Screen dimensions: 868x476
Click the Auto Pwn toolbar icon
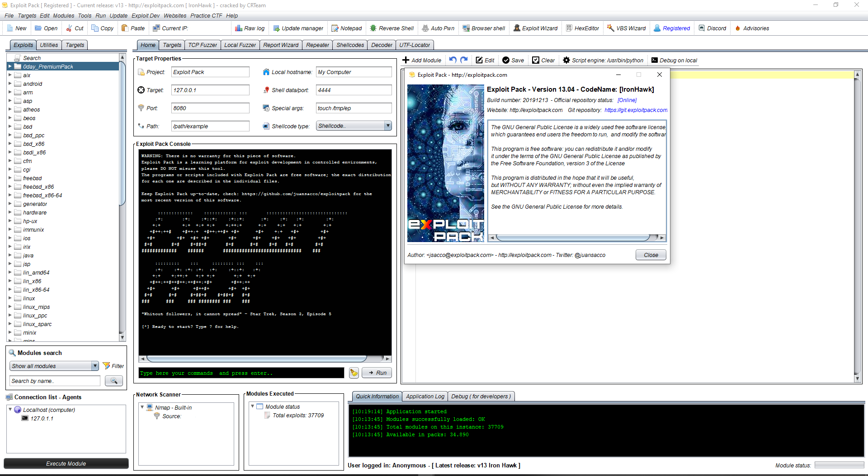[425, 28]
